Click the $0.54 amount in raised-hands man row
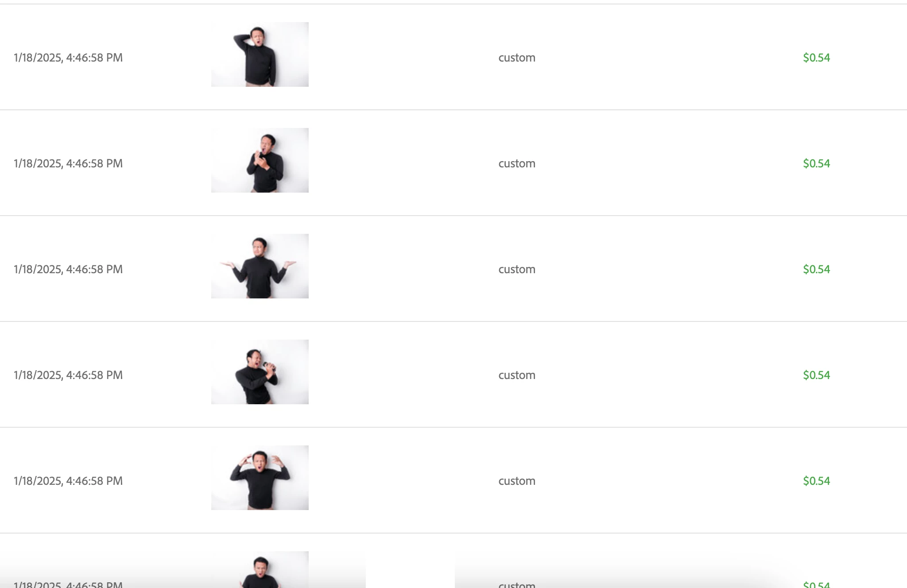Viewport: 907px width, 588px height. 817,481
